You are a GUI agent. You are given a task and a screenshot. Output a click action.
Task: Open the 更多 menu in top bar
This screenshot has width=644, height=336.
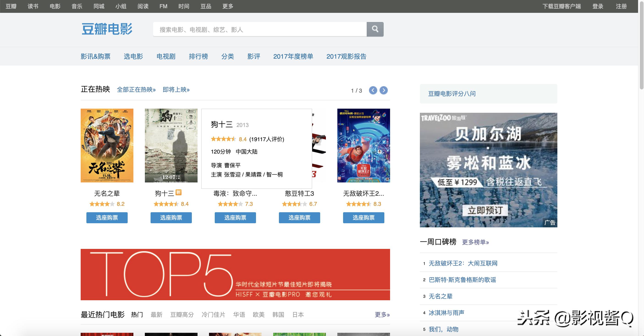click(228, 6)
